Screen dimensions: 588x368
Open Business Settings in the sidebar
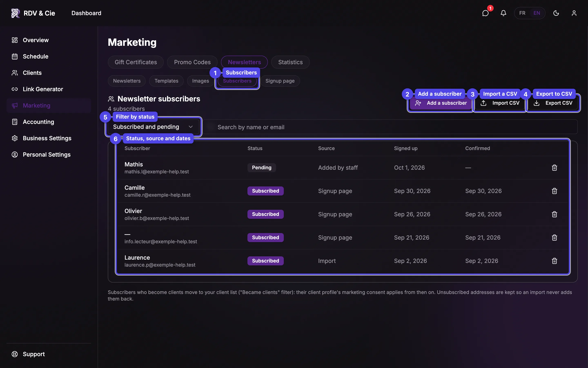click(49, 138)
